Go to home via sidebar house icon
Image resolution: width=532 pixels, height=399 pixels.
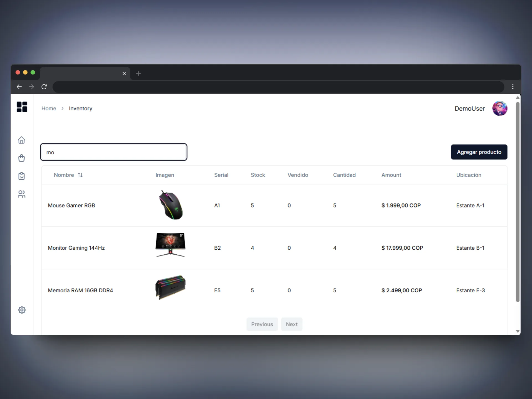point(22,140)
